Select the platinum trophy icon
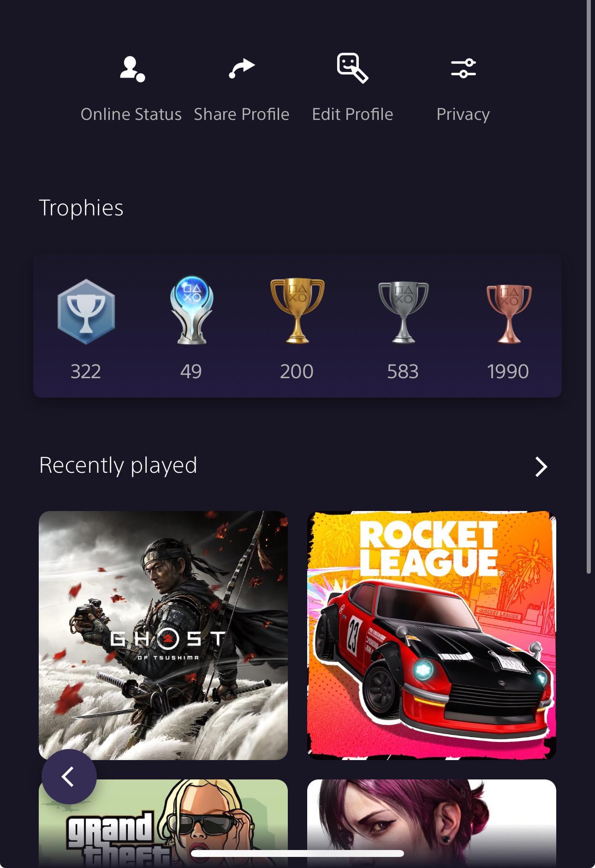The height and width of the screenshot is (868, 595). [191, 310]
